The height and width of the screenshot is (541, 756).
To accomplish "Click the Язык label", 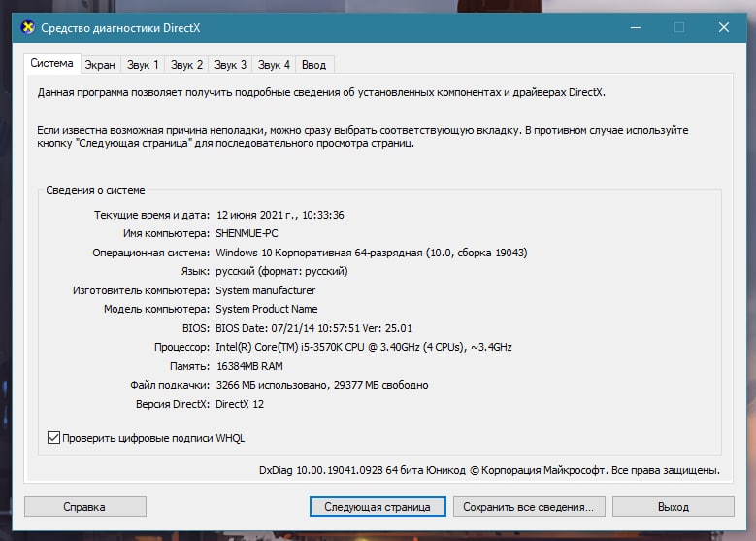I will tap(195, 271).
